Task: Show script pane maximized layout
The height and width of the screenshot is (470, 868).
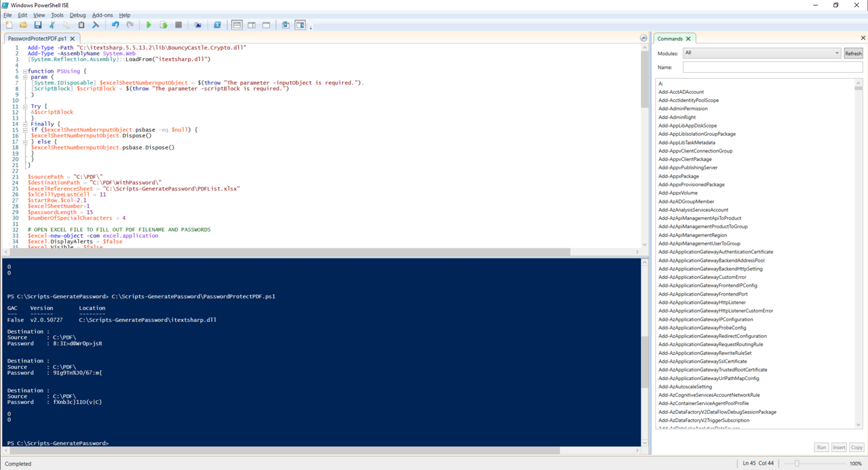Action: [x=266, y=25]
